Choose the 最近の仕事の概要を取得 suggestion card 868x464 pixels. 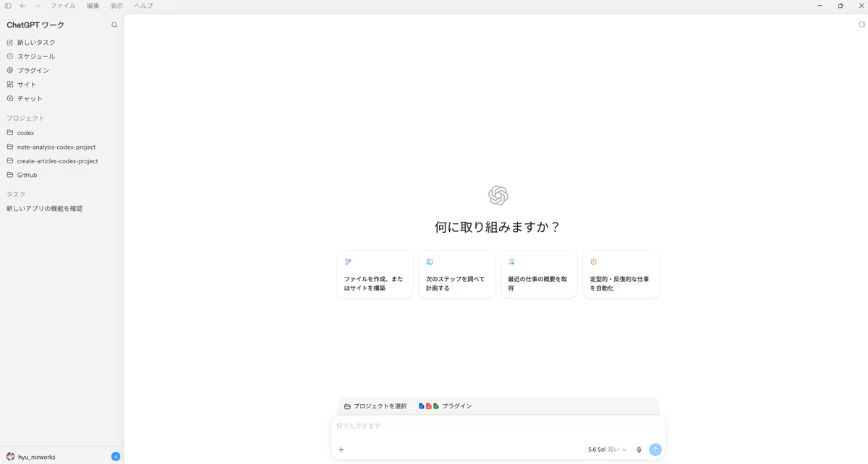click(539, 275)
